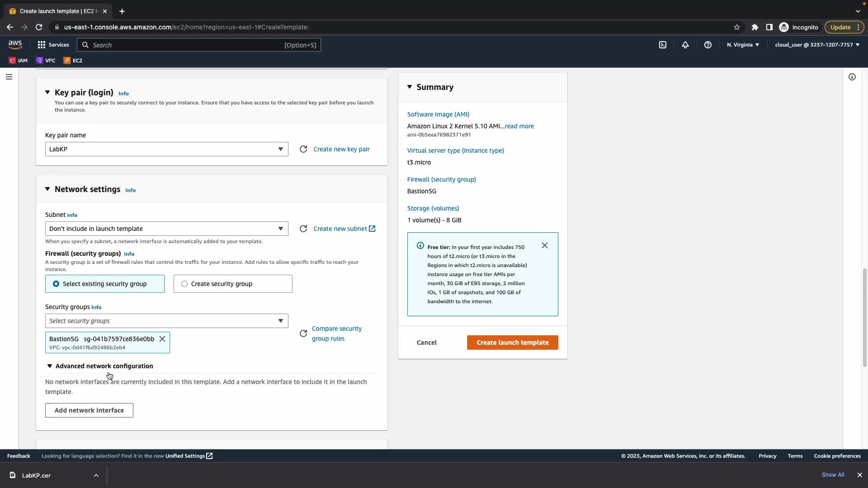Open the AWS support help icon
The image size is (868, 488).
pyautogui.click(x=708, y=45)
